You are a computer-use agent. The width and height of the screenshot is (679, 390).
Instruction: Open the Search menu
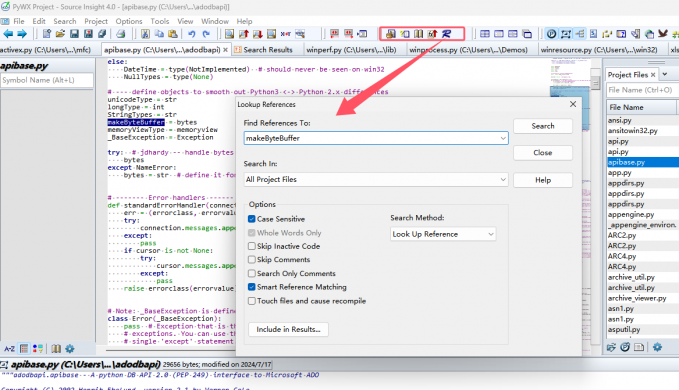coord(65,21)
